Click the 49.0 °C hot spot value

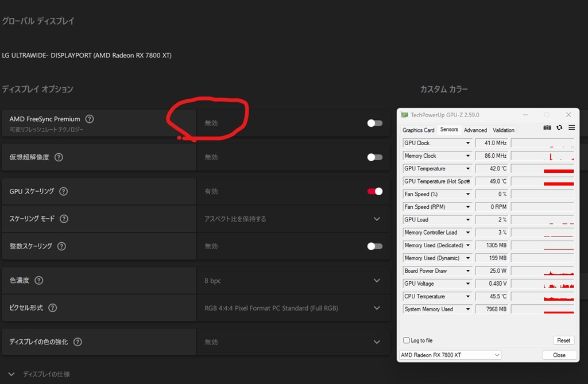pyautogui.click(x=492, y=181)
